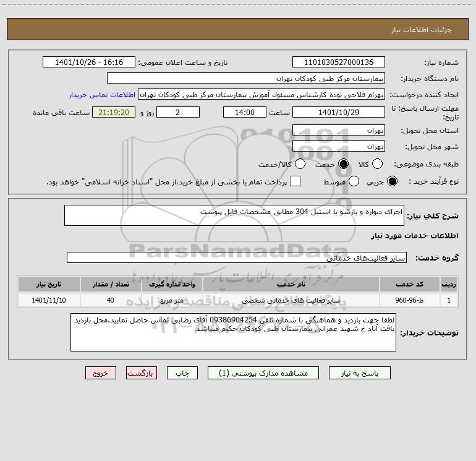Click the 14:00 hour field
This screenshot has width=476, height=461.
245,113
